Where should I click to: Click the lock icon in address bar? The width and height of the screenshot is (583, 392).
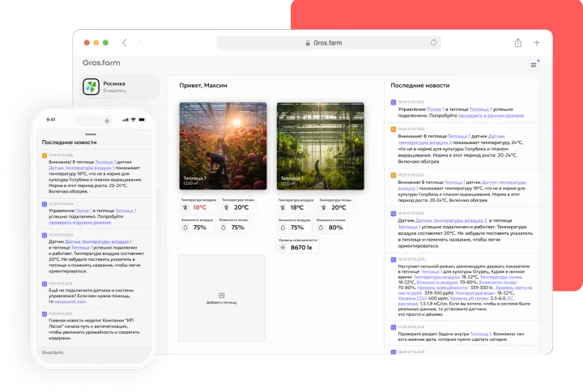coord(308,43)
